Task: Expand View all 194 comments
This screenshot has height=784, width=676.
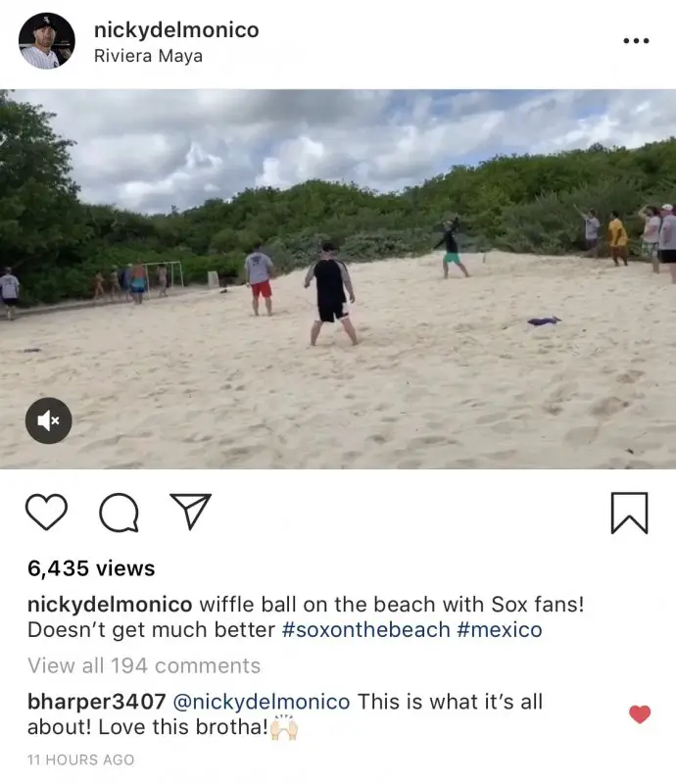Action: tap(144, 666)
